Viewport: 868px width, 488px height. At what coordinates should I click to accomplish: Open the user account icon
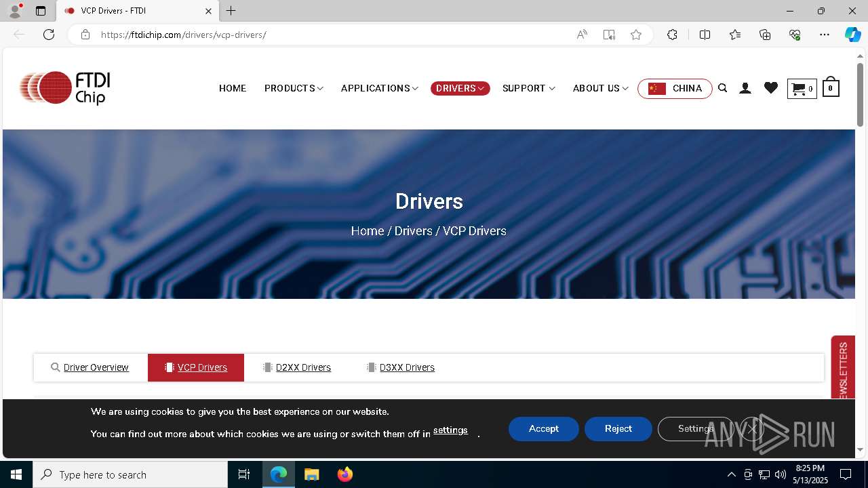pyautogui.click(x=745, y=88)
